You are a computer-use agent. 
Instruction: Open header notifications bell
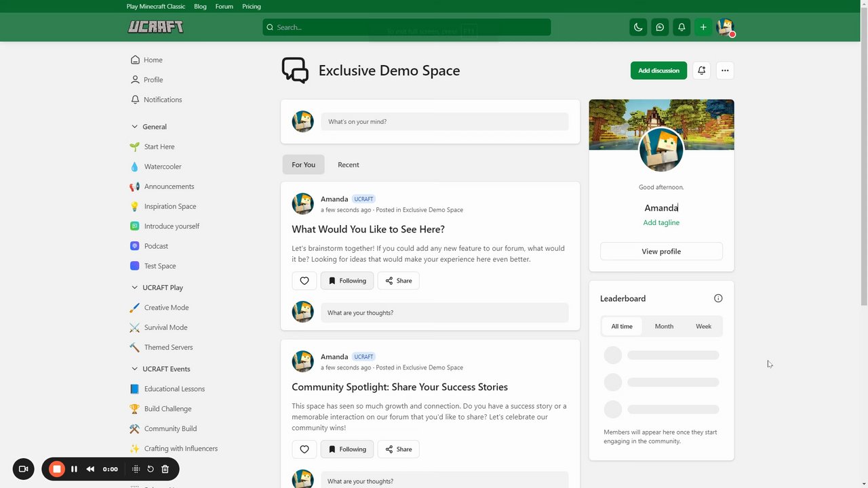[682, 27]
